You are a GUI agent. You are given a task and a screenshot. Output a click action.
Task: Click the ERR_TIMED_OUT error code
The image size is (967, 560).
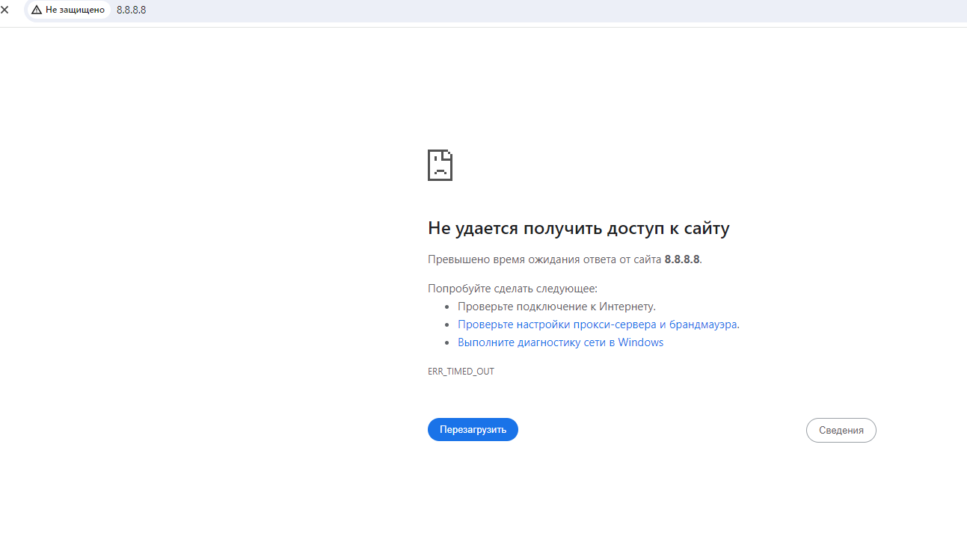click(461, 372)
